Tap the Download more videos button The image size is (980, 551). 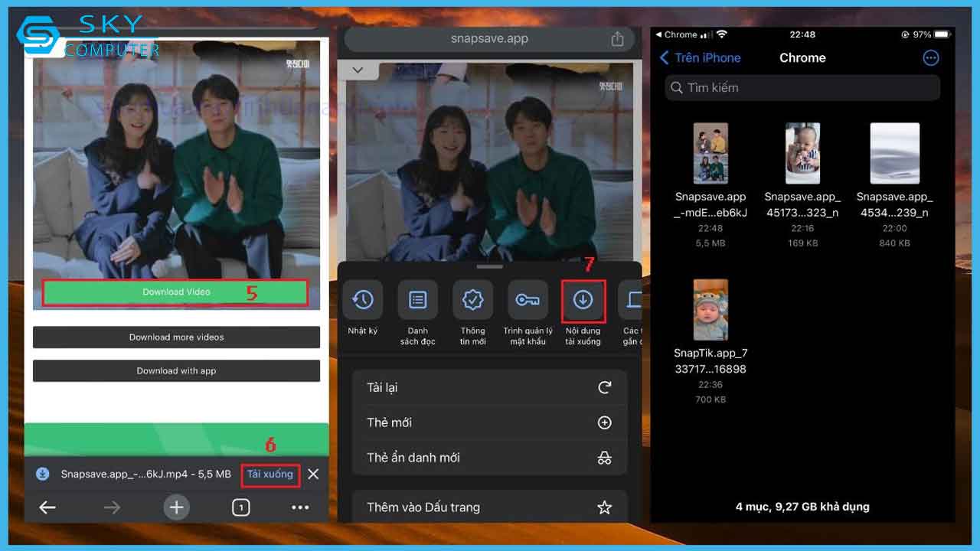[x=176, y=337]
